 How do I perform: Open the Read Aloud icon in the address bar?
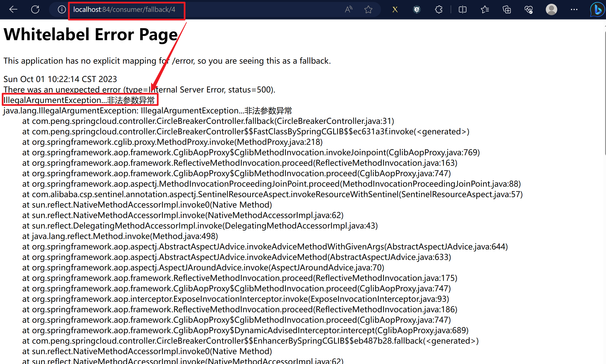tap(349, 10)
